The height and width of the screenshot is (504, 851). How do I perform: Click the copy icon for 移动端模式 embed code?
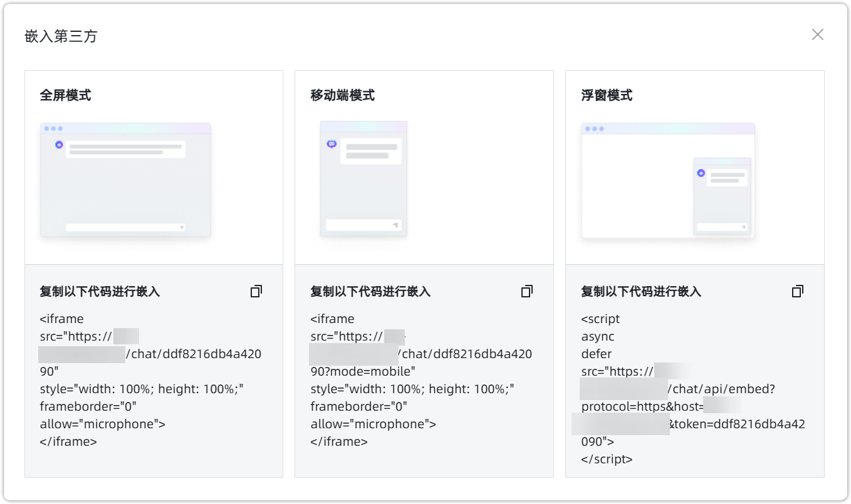coord(527,291)
